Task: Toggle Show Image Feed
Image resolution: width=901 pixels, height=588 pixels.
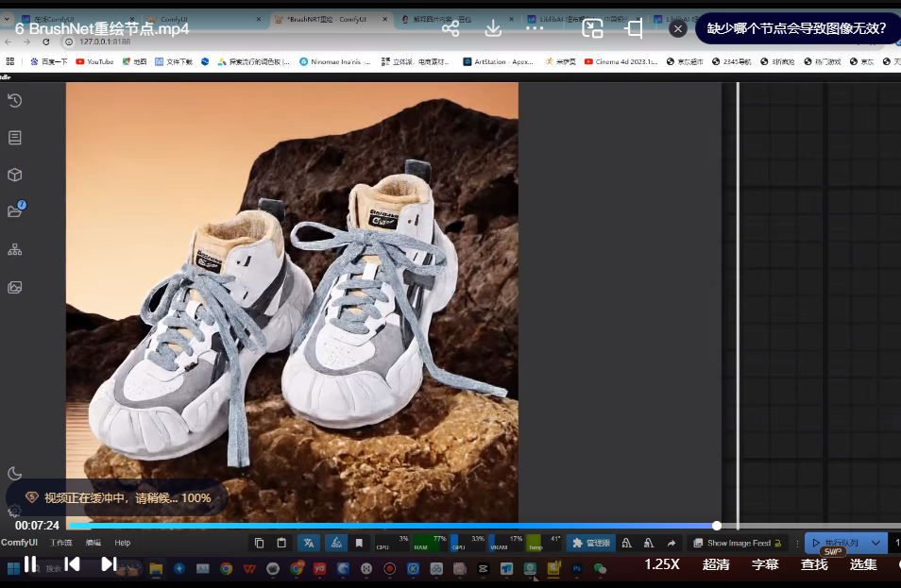Action: [x=738, y=543]
